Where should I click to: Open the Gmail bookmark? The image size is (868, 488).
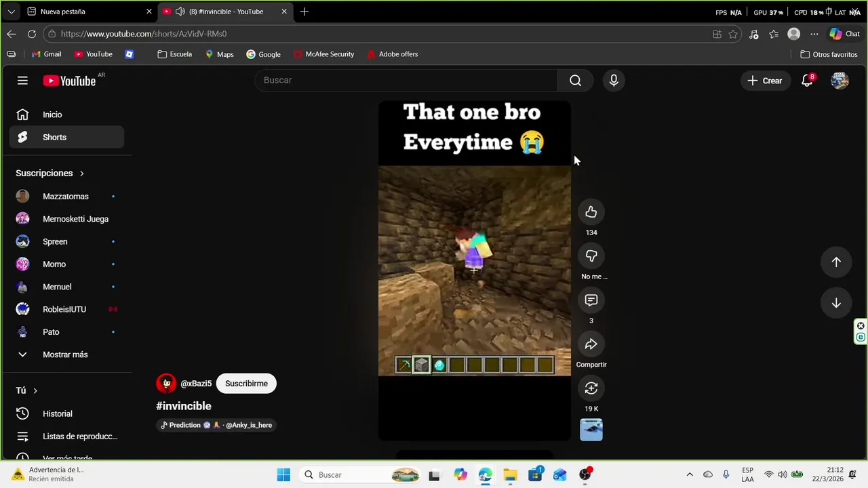(x=46, y=54)
